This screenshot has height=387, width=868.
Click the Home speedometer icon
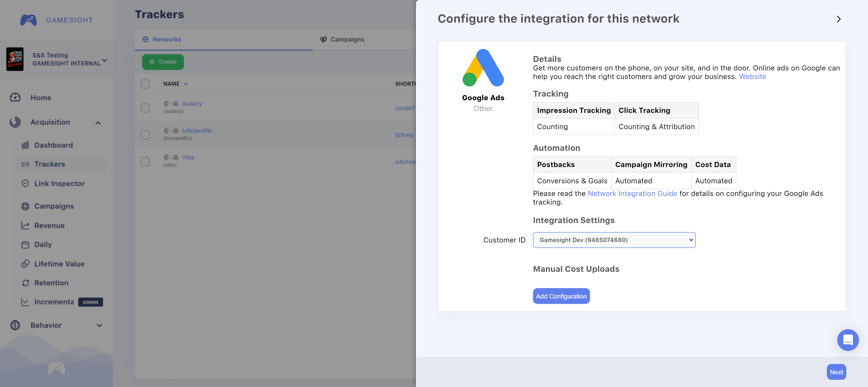15,98
